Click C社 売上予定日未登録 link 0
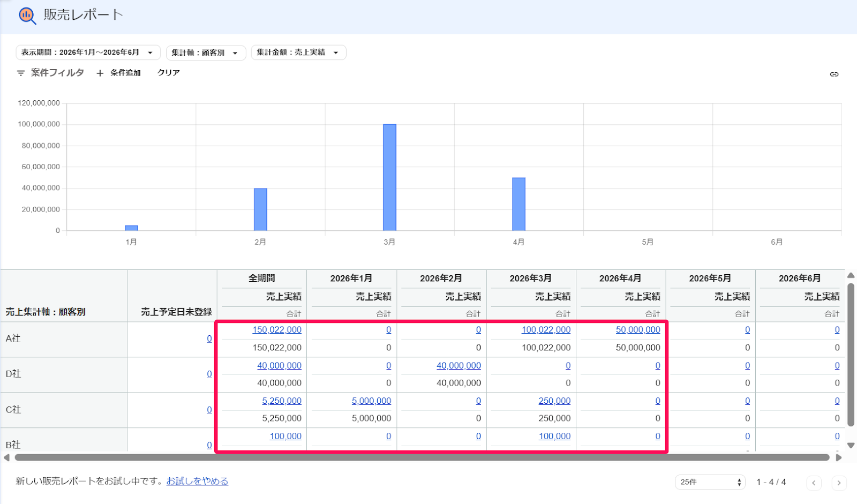Image resolution: width=857 pixels, height=504 pixels. [x=209, y=410]
